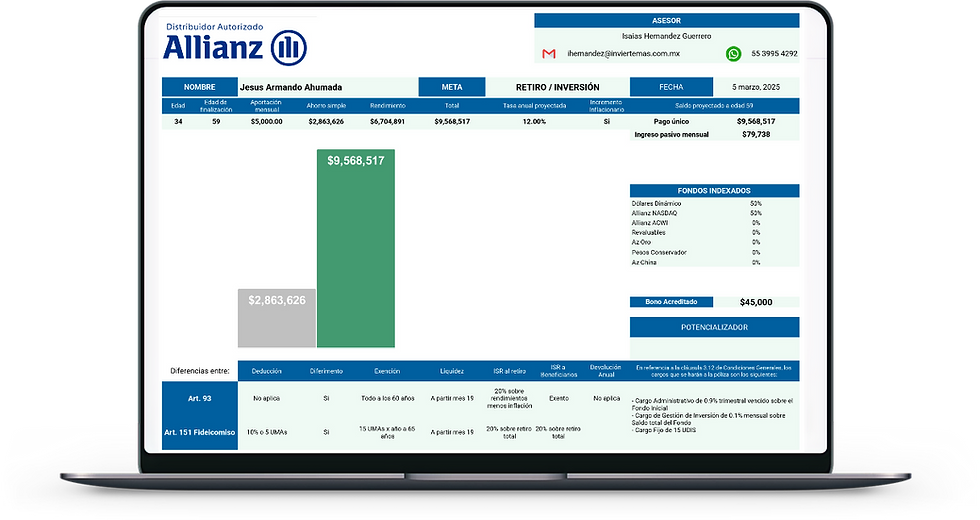Click the Total value $9,568,517 in table
The width and height of the screenshot is (980, 520).
tap(452, 121)
